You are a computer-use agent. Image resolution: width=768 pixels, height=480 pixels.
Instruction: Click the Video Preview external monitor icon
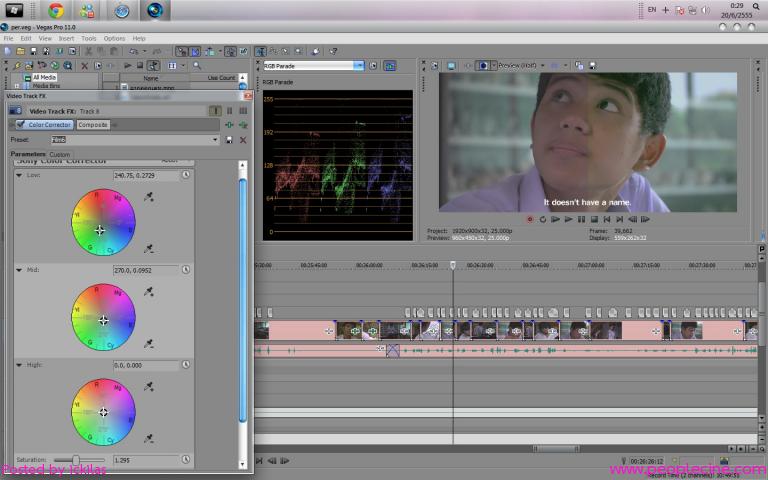click(x=451, y=65)
